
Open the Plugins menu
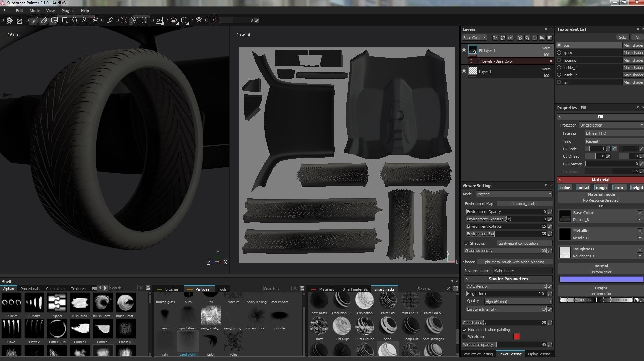(x=68, y=11)
